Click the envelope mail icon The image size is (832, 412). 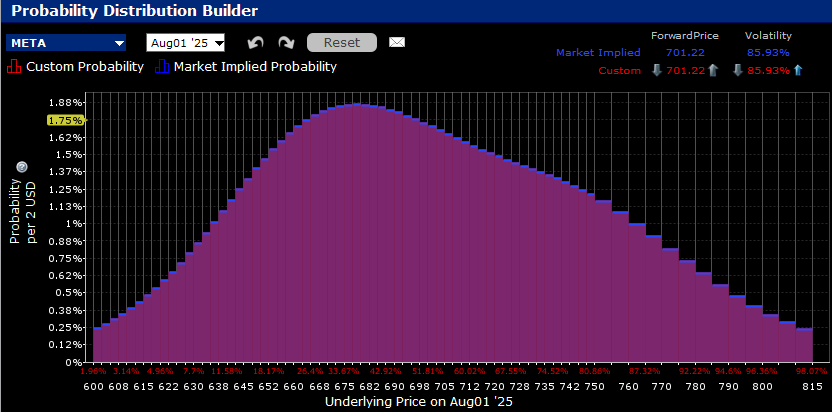click(x=397, y=43)
